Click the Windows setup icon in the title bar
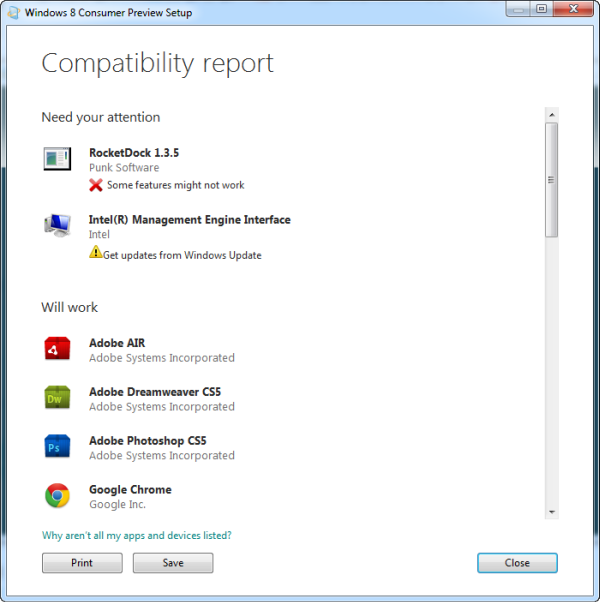The height and width of the screenshot is (602, 600). tap(13, 12)
